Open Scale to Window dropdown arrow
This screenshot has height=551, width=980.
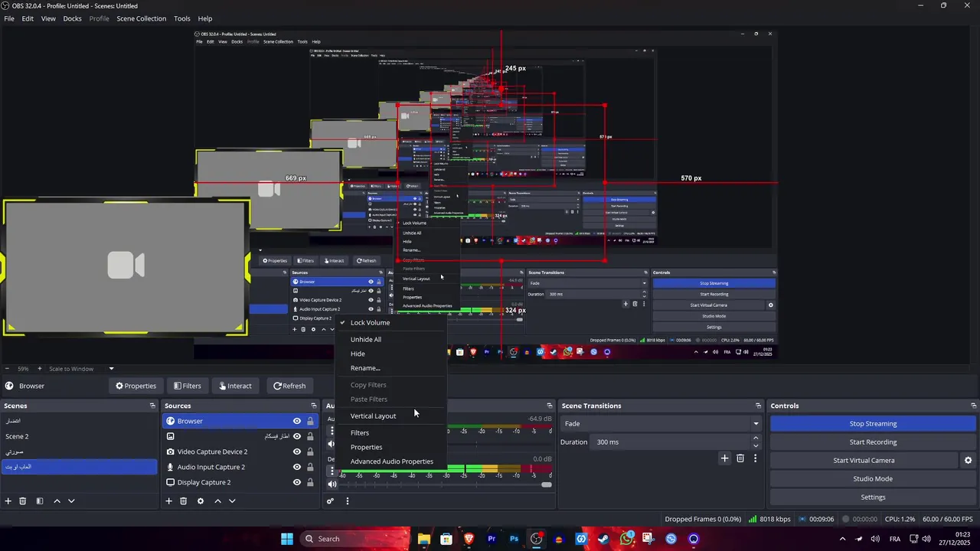[111, 369]
